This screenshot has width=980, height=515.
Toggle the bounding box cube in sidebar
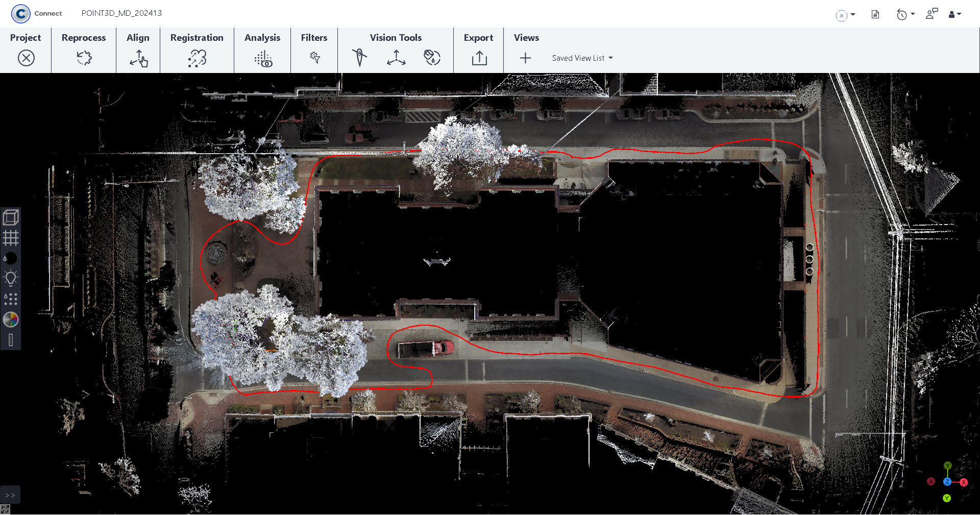tap(11, 217)
